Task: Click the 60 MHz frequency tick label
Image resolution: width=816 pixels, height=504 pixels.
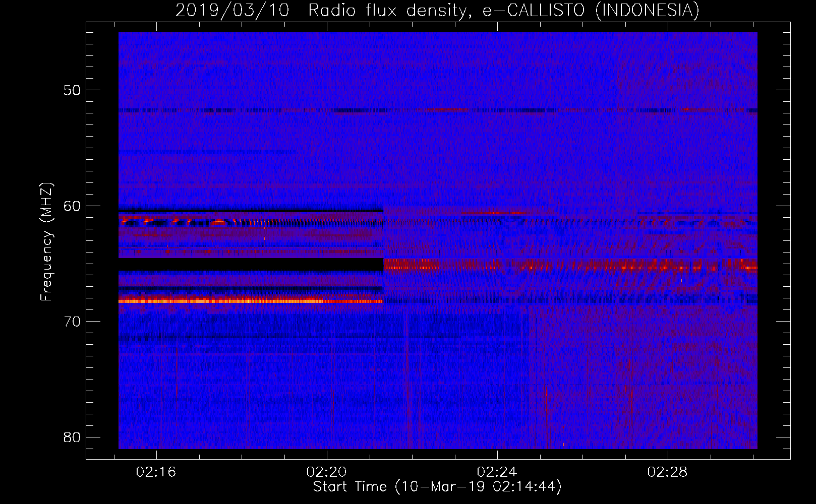Action: [x=72, y=206]
